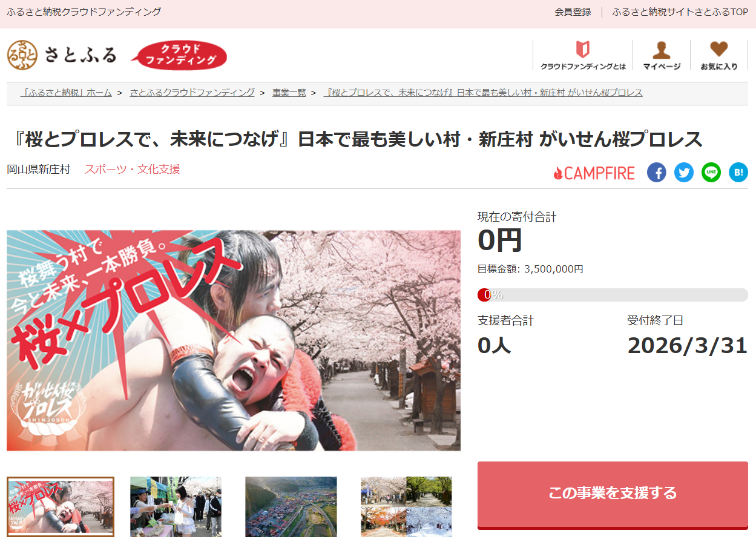Click the red クラウドファンディング badge
Viewport: 756px width, 539px height.
pyautogui.click(x=181, y=56)
